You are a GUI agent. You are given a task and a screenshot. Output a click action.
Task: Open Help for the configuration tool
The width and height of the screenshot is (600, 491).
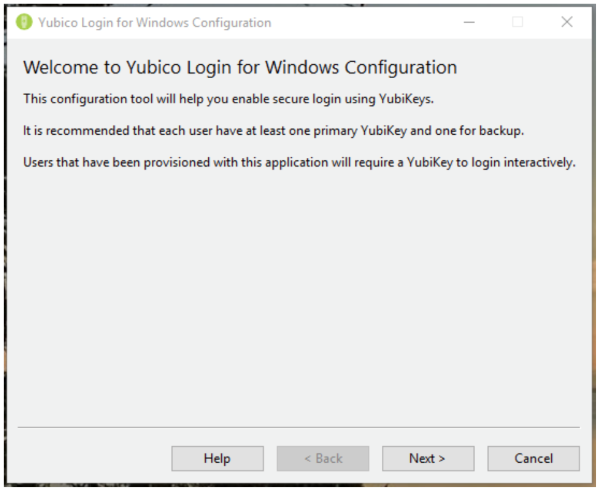pos(217,458)
